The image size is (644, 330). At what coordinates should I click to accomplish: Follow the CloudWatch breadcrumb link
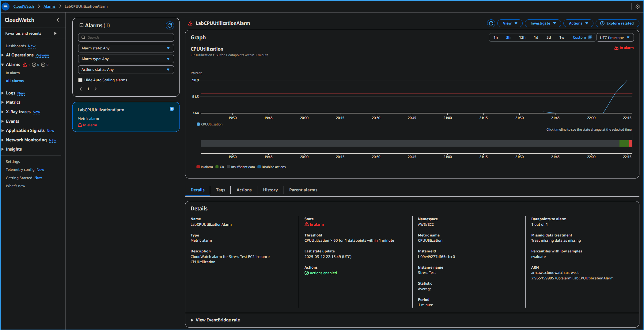(23, 6)
